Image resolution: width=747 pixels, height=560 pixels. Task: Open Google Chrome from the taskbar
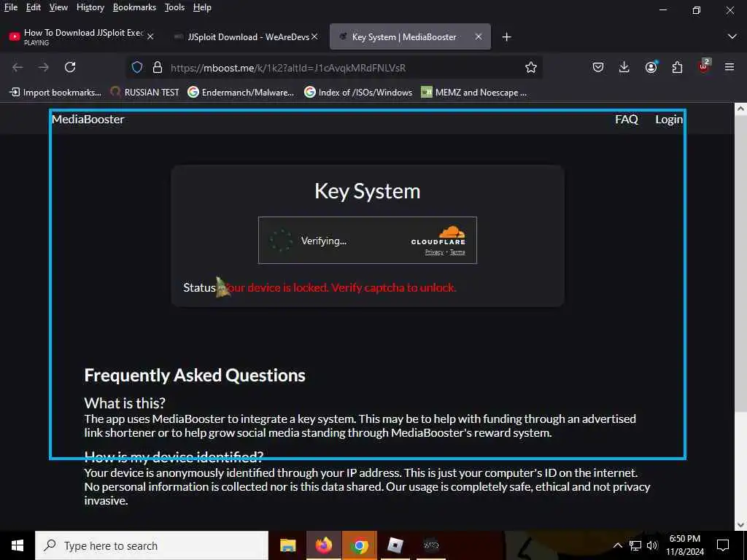pyautogui.click(x=359, y=545)
